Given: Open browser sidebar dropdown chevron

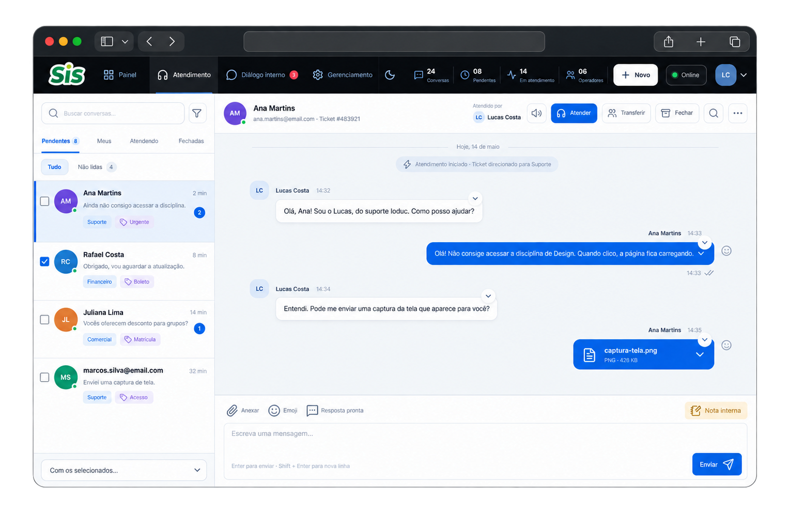Looking at the screenshot, I should 125,41.
